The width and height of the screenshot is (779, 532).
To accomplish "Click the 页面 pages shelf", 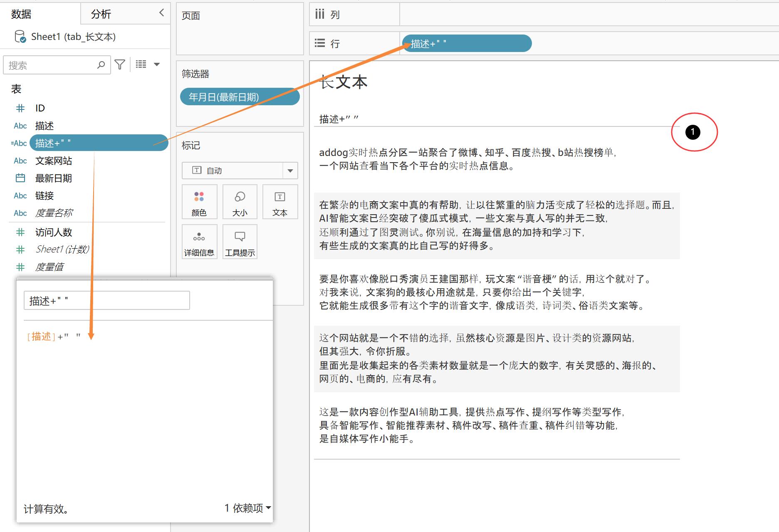I will [240, 29].
